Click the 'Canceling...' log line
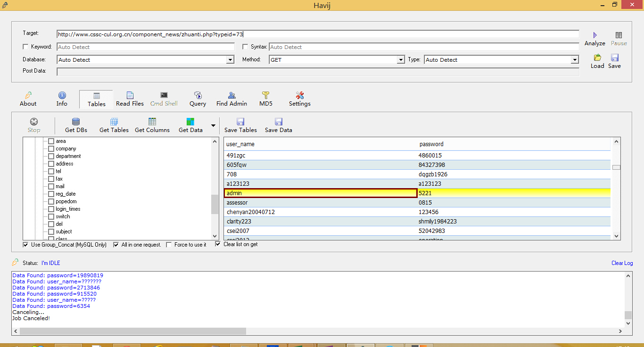Viewport: 644px width, 347px height. tap(28, 312)
